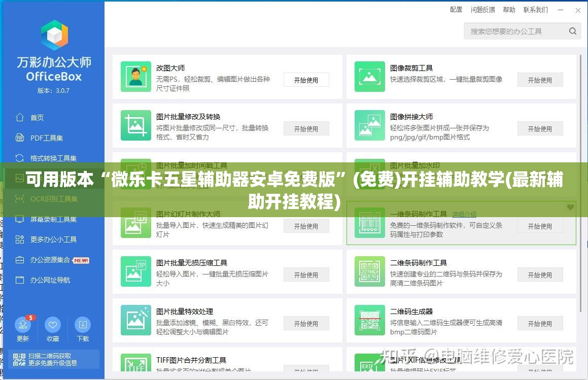Click the QR code icon for upgrade info
Image resolution: width=588 pixels, height=380 pixels.
click(19, 359)
